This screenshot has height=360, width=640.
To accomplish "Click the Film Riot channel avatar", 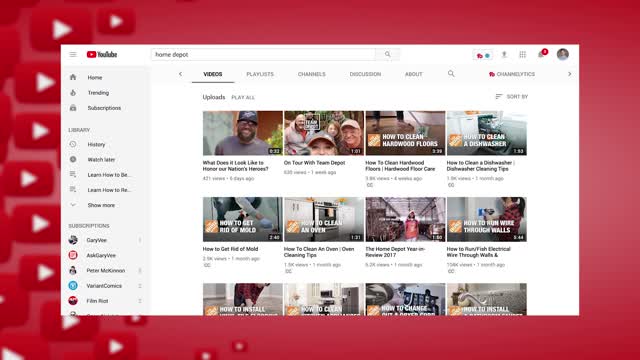I will coord(73,301).
